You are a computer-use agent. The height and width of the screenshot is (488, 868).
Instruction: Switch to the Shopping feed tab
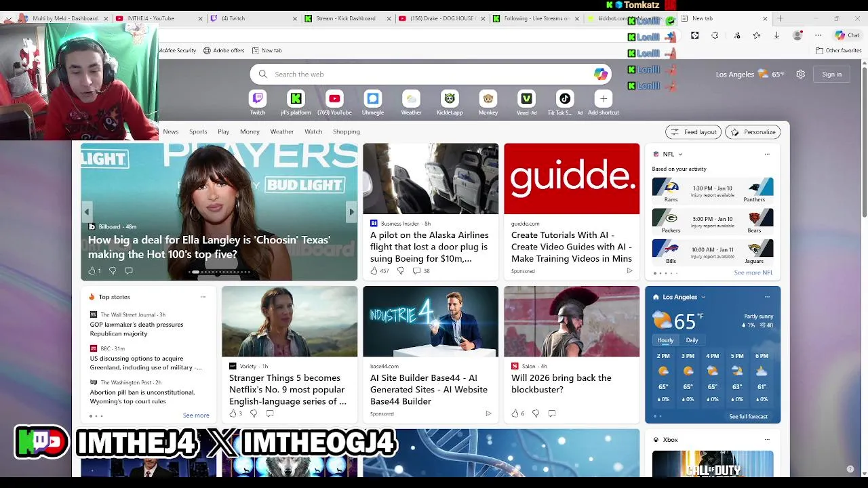[x=347, y=131]
